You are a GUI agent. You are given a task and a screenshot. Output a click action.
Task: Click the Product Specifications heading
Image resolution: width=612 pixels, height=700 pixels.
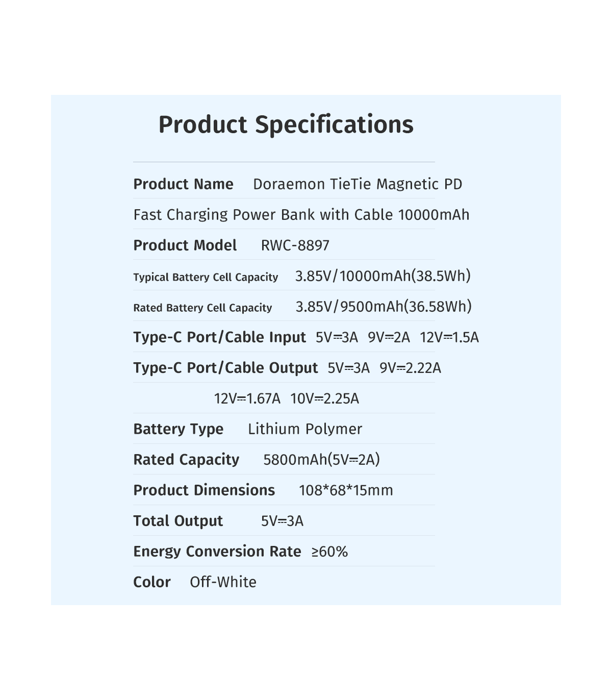[286, 124]
